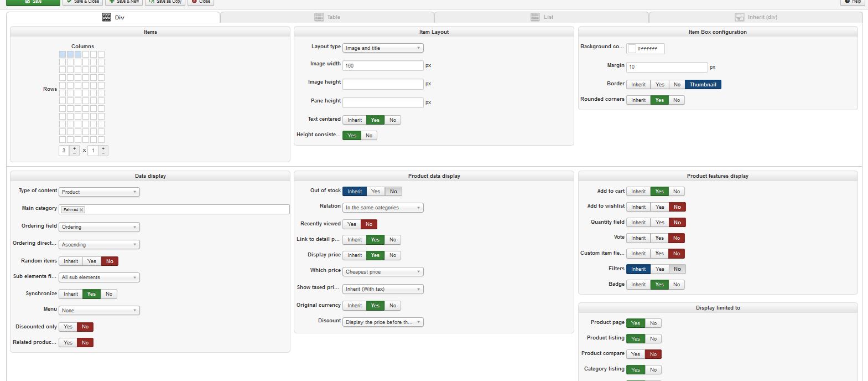Click the rows count plus/minus stepper
The height and width of the screenshot is (381, 868).
(103, 151)
